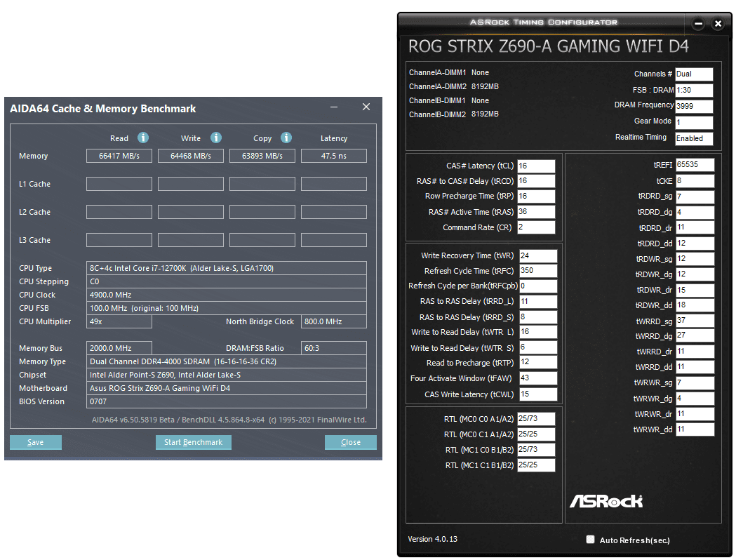This screenshot has height=560, width=736.
Task: Click the Memory Bus 2000.0 MHz field
Action: 119,348
